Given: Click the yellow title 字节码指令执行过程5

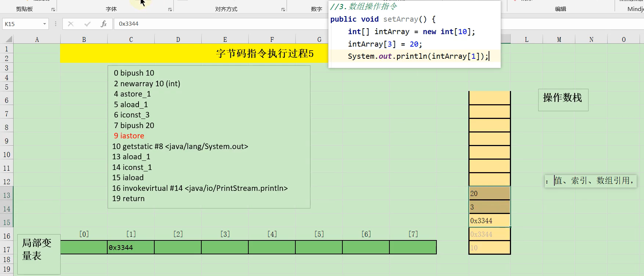Looking at the screenshot, I should [x=265, y=54].
